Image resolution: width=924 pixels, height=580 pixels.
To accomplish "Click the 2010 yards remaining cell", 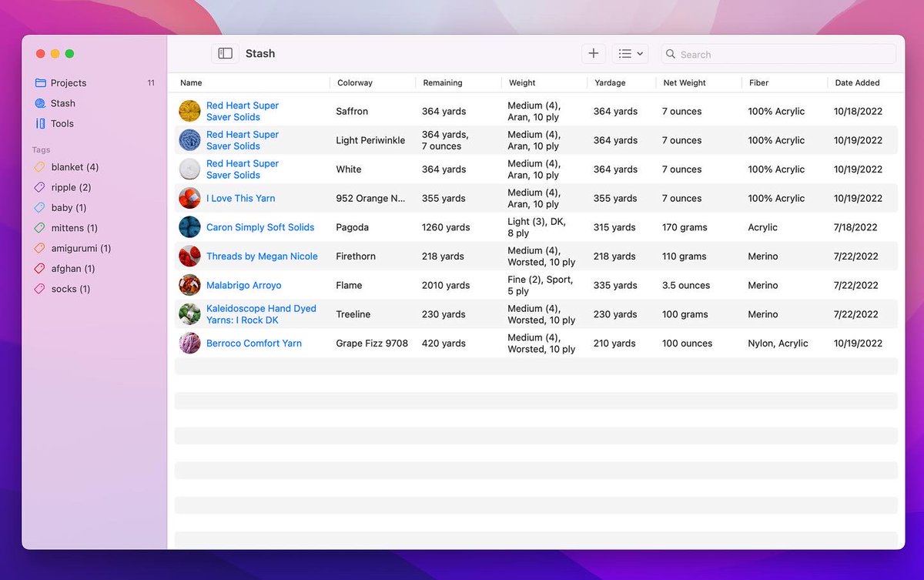I will (446, 285).
